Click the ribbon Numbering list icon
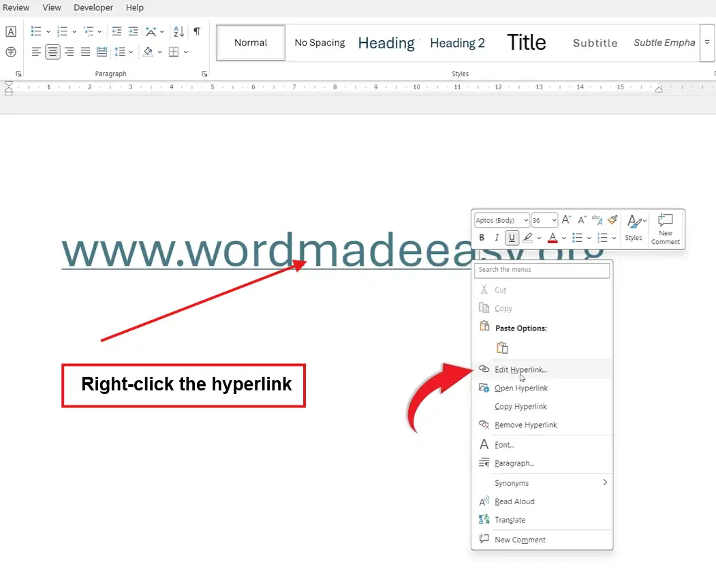This screenshot has width=716, height=588. click(62, 31)
